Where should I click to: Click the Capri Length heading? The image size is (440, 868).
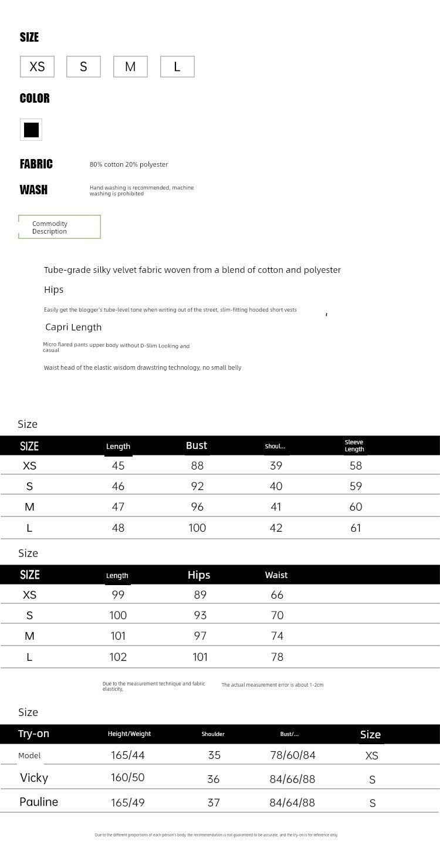tap(73, 327)
